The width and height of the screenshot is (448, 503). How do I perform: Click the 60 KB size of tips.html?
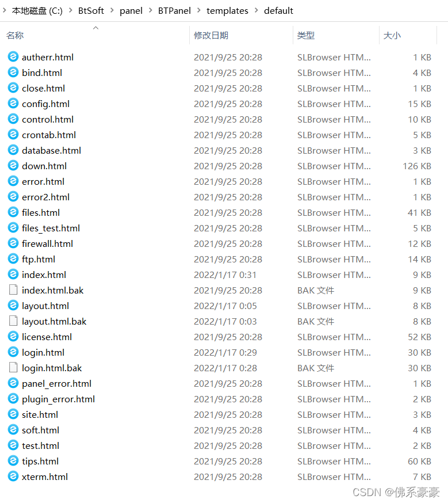pyautogui.click(x=419, y=462)
